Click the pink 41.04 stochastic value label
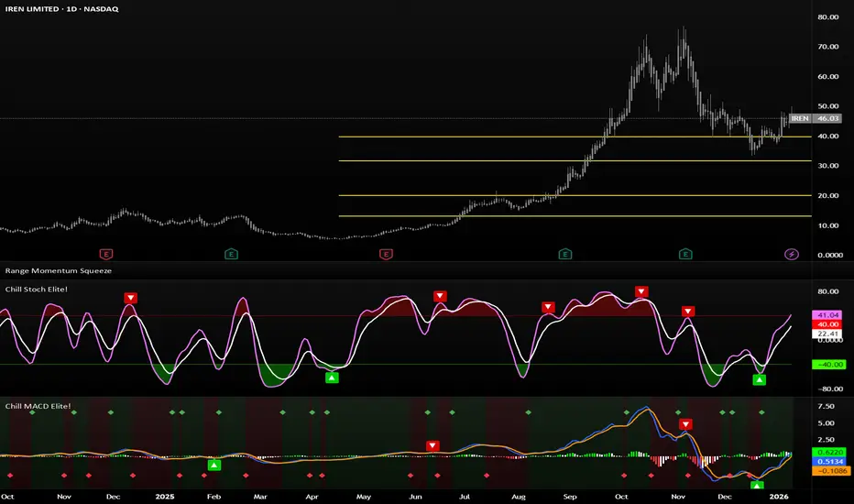 (827, 315)
